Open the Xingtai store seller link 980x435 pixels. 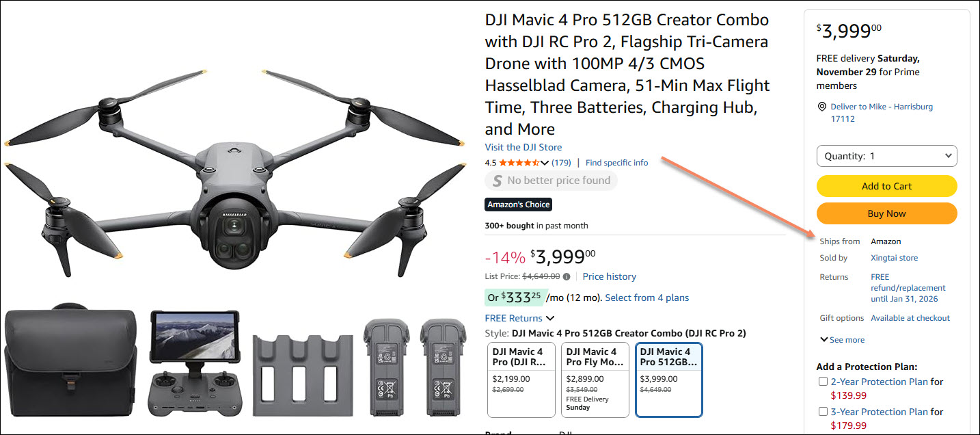click(x=894, y=258)
